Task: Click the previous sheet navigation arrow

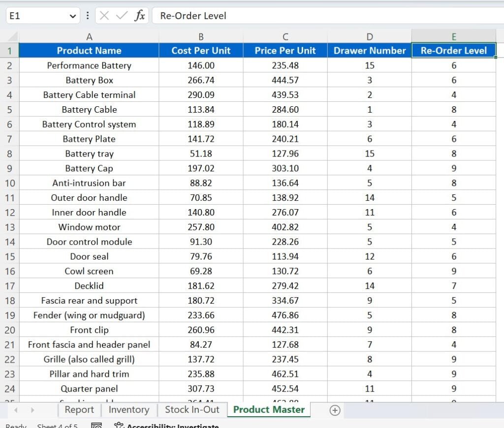Action: click(x=15, y=409)
